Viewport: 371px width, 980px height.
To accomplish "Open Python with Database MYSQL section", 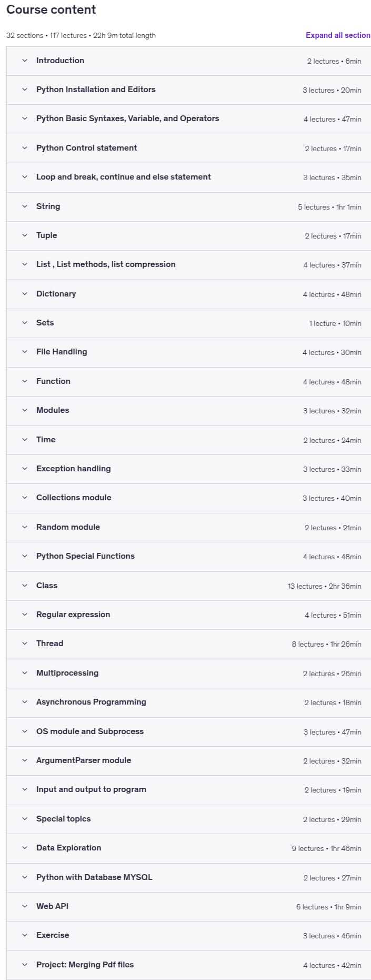I will (188, 877).
